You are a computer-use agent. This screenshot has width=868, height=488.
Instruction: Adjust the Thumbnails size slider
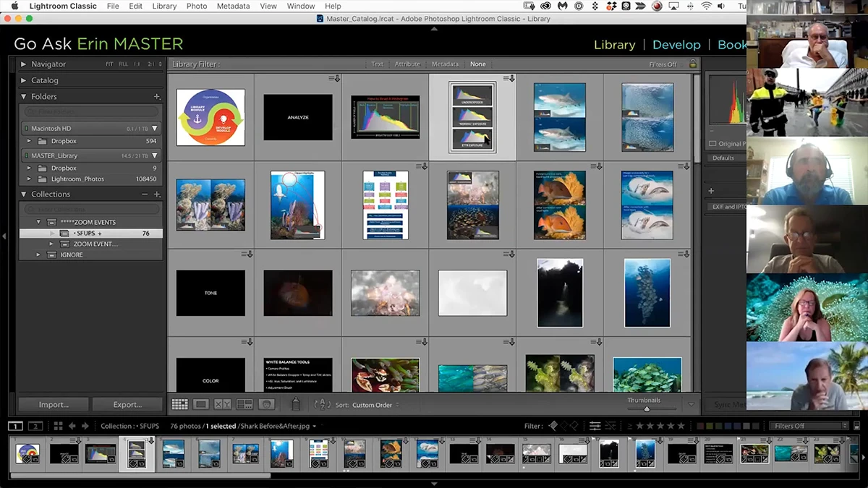(647, 408)
